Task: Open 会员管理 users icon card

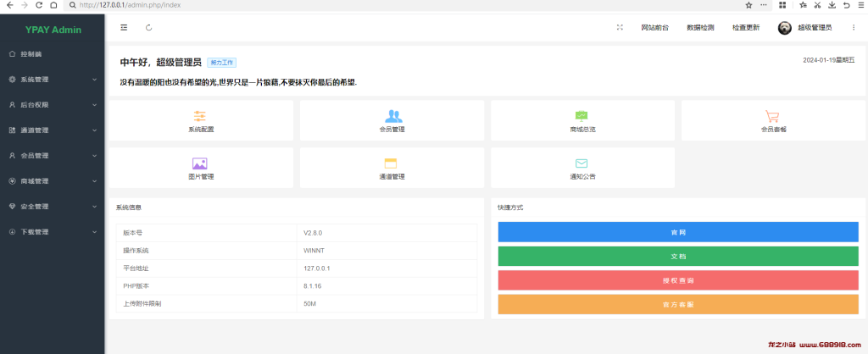Action: 392,116
